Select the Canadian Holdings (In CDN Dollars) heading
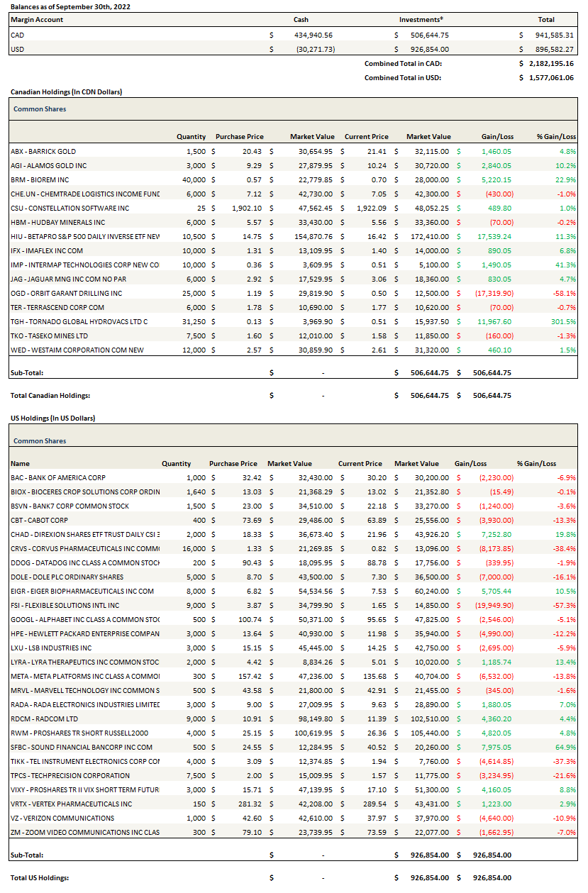 (61, 91)
